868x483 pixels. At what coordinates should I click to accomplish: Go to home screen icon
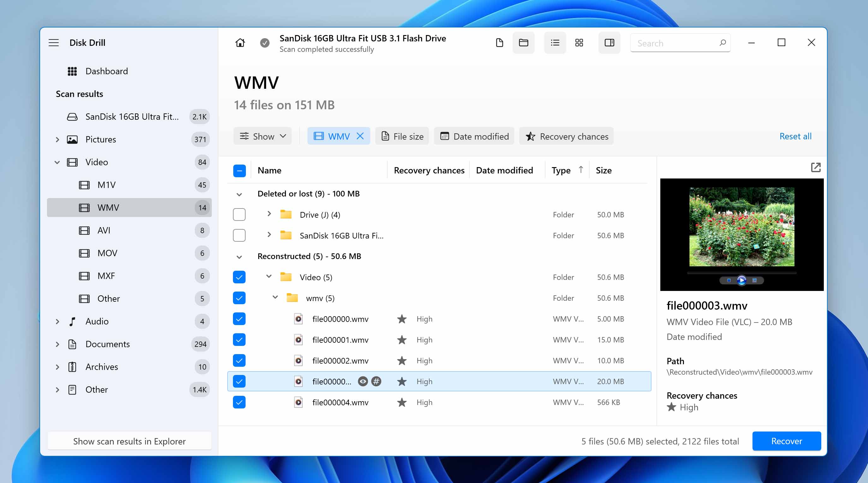click(x=240, y=43)
